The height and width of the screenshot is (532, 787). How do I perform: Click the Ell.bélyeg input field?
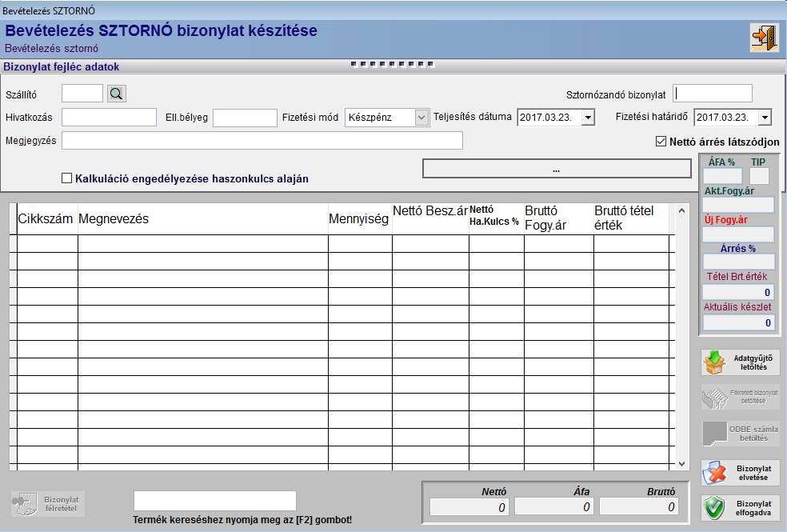pyautogui.click(x=245, y=118)
